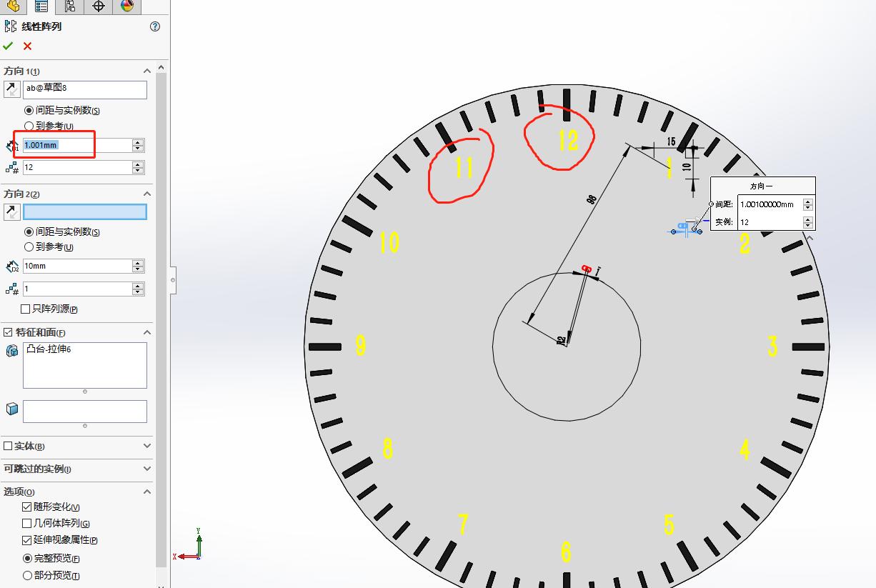Screen dimensions: 876x588
Task: Open the linear pattern help question mark
Action: click(155, 26)
